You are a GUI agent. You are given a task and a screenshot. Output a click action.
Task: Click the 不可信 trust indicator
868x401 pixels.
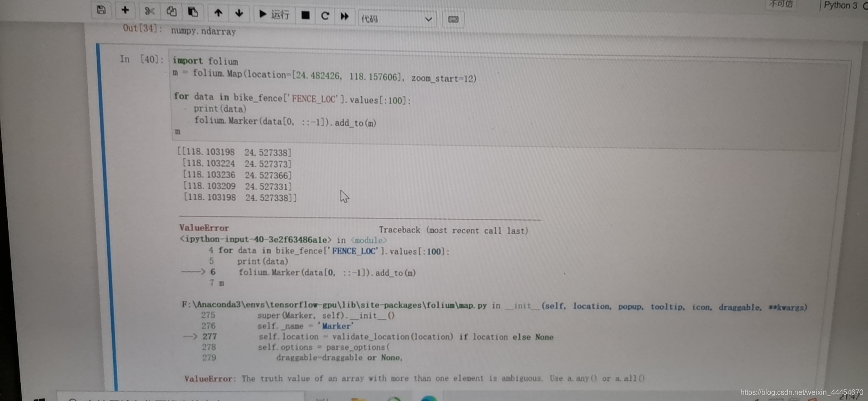point(781,4)
